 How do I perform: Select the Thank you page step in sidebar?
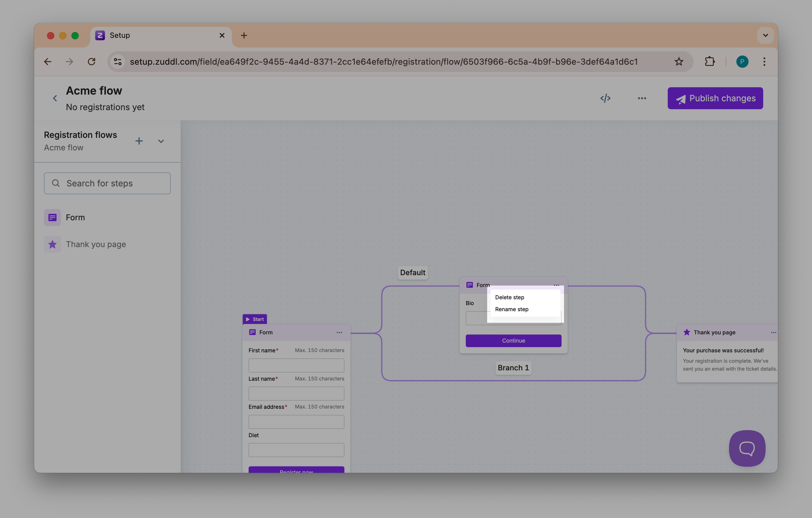tap(96, 244)
